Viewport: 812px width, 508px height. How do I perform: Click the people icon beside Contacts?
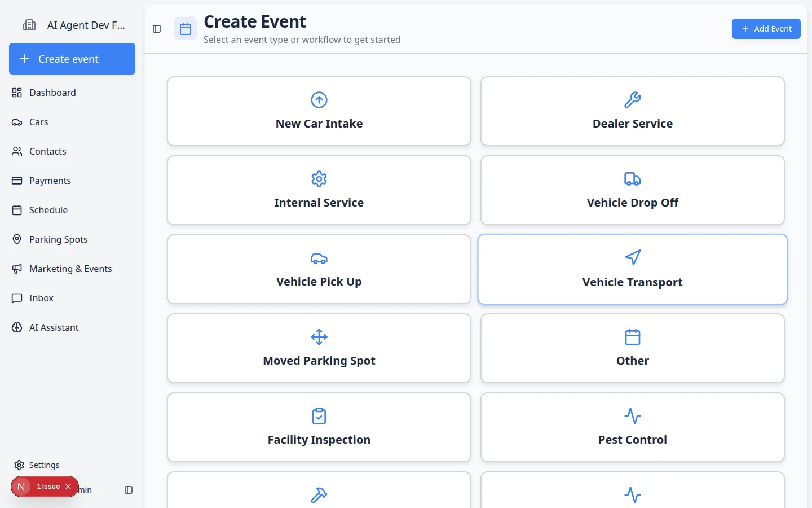point(17,151)
